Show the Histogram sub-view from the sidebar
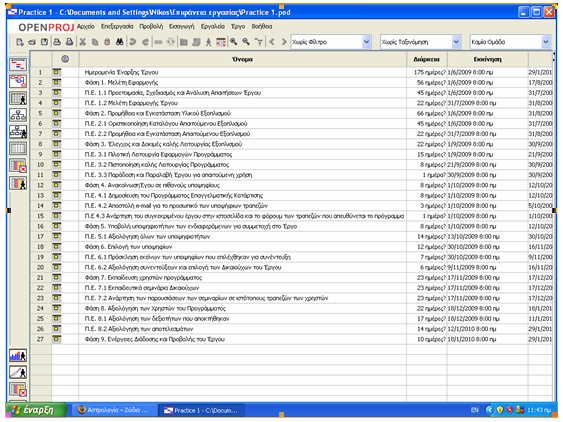The width and height of the screenshot is (563, 422). 18,356
